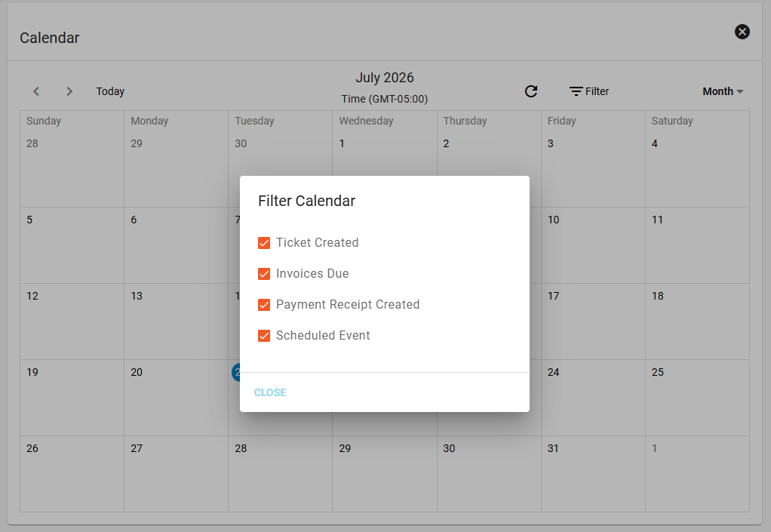Click the dropdown arrow beside Month
This screenshot has height=532, width=771.
click(x=740, y=92)
